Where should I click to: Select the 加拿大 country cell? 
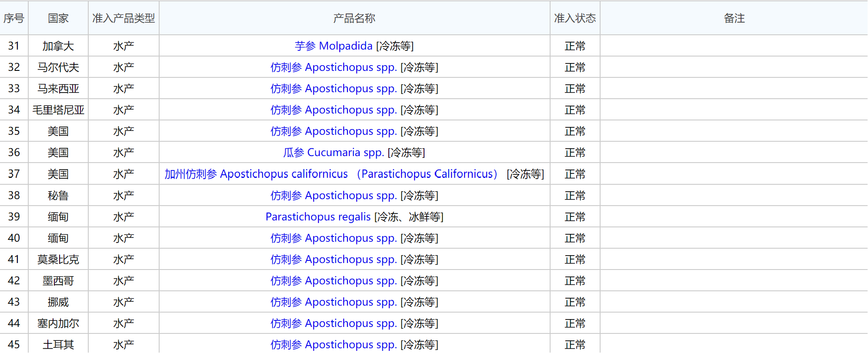click(x=58, y=46)
